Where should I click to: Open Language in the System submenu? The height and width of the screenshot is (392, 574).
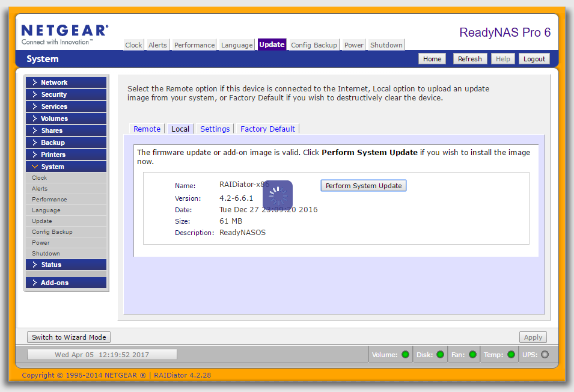coord(66,210)
